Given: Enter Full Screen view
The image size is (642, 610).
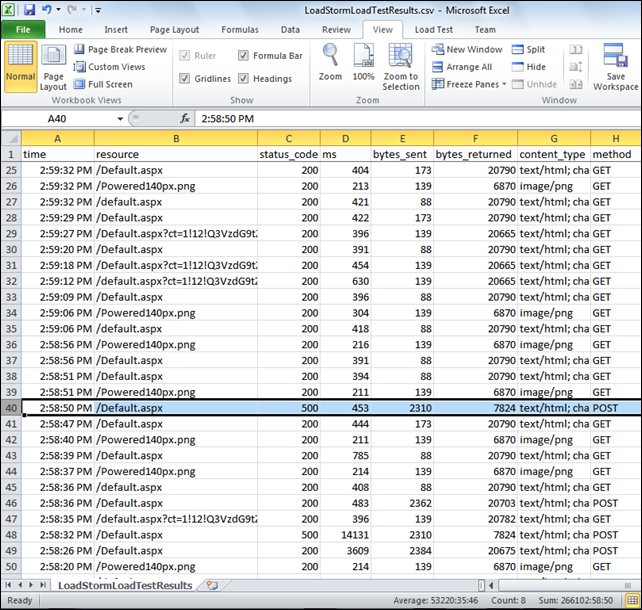Looking at the screenshot, I should pos(103,84).
